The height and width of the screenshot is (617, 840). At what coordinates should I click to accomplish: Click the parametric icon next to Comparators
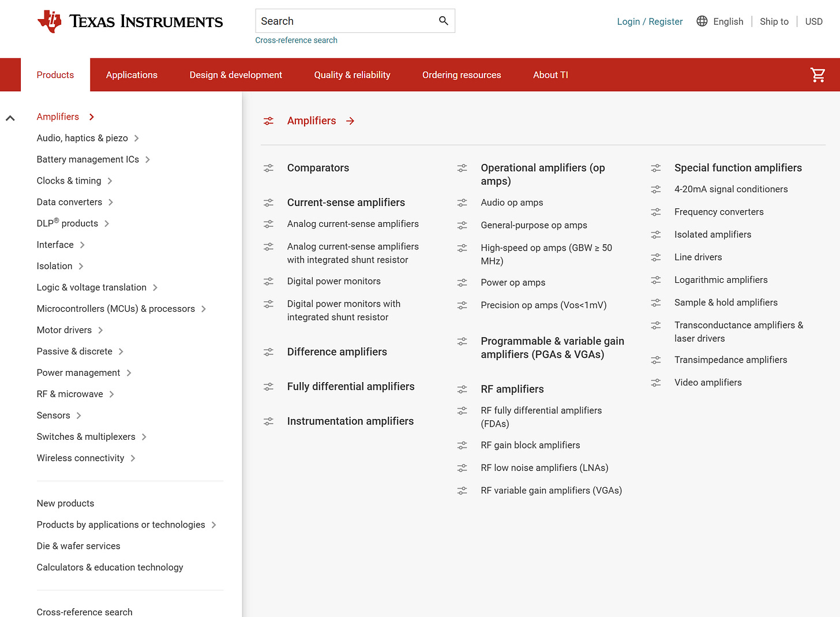(x=268, y=168)
